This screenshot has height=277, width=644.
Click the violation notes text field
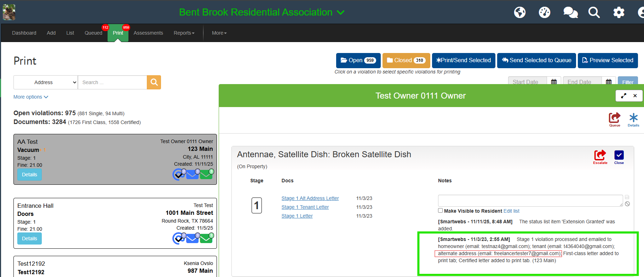tap(530, 200)
